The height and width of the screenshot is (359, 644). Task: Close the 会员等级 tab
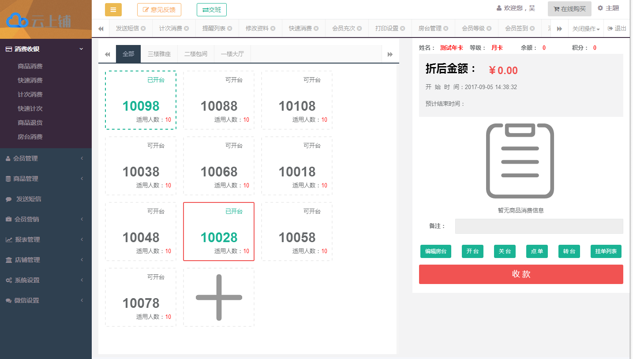click(489, 28)
